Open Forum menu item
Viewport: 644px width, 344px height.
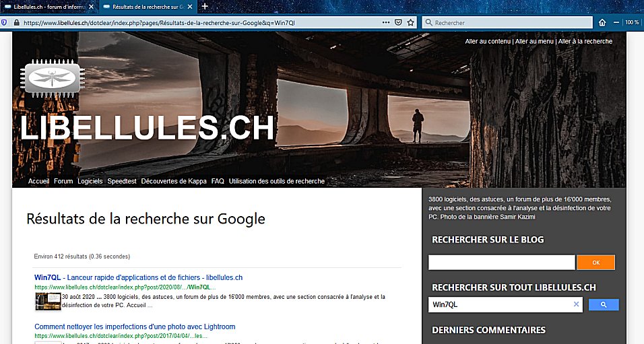click(x=63, y=181)
